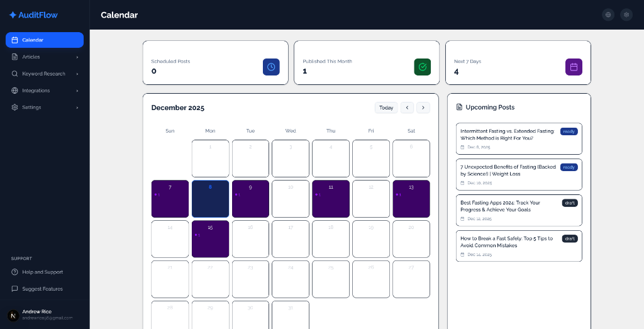Open the Integrations sidebar menu
Viewport: 644px width, 329px height.
(45, 91)
